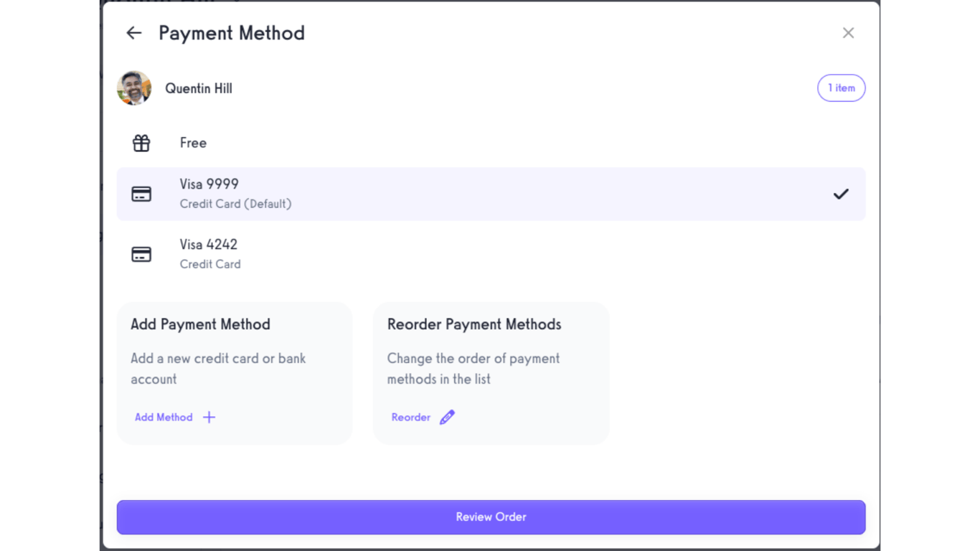Viewport: 980px width, 551px height.
Task: Click the pencil icon beside Reorder
Action: pos(447,417)
